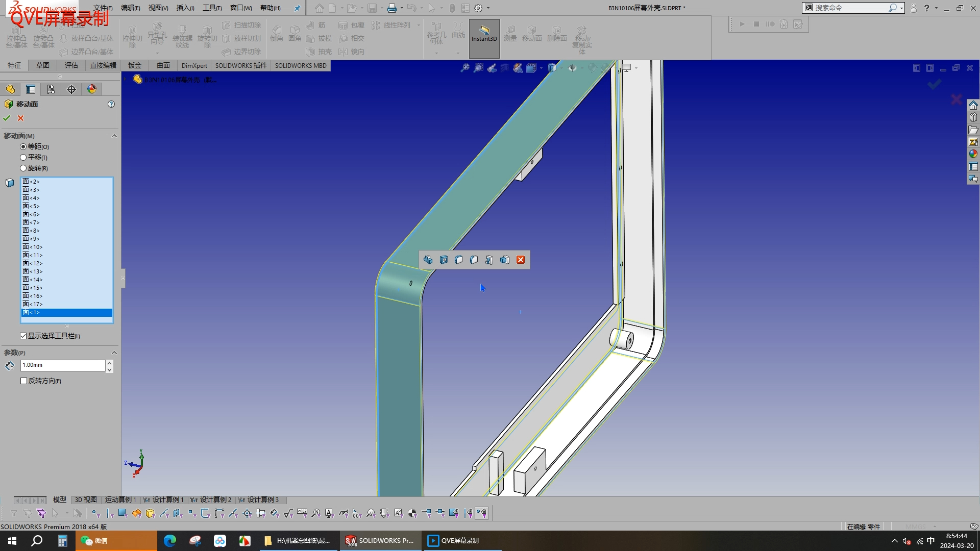Click the red X cancel icon in the Move Face panel

[x=21, y=118]
